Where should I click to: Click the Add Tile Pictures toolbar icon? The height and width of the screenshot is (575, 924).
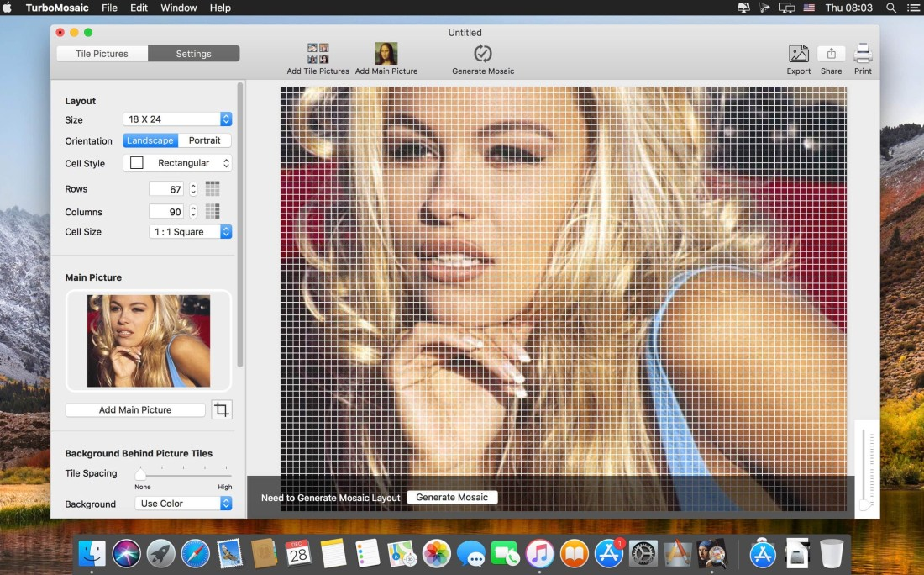(318, 54)
